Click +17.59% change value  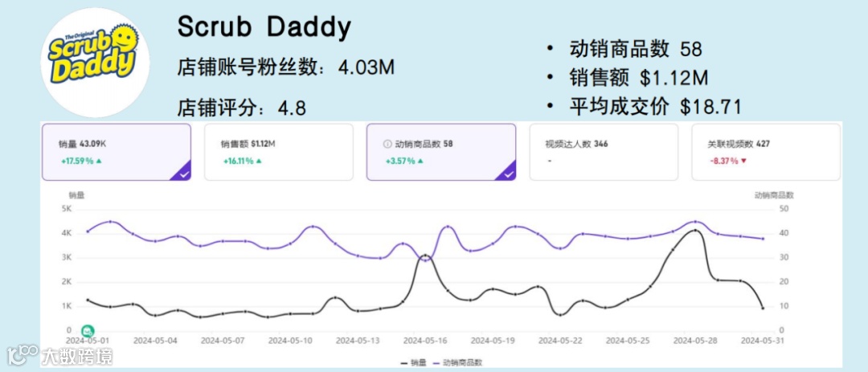[76, 161]
